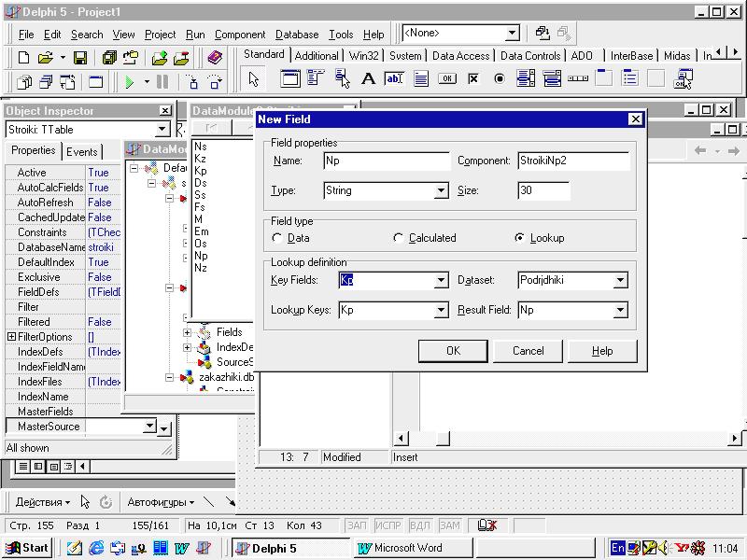Pick the PopupMenu component icon

[x=342, y=78]
